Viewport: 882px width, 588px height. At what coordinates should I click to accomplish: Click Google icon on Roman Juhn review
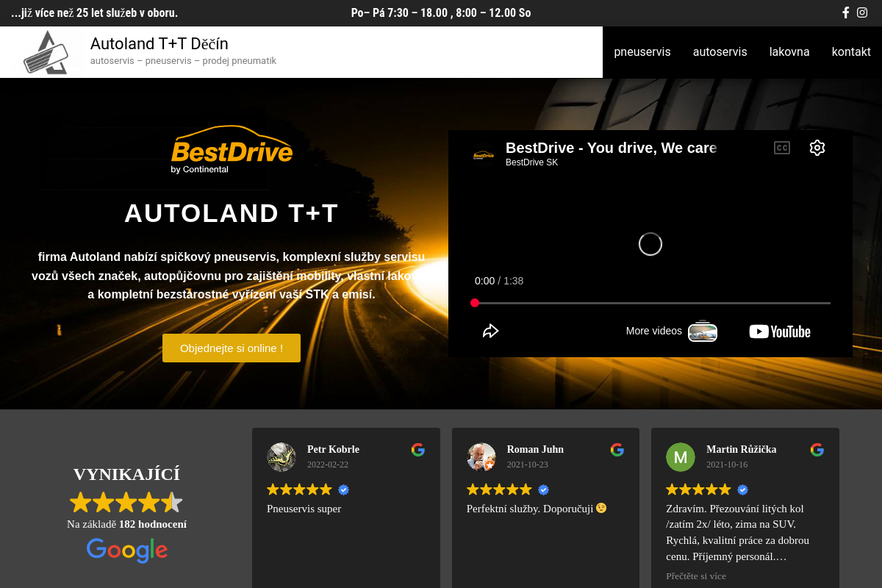coord(617,450)
